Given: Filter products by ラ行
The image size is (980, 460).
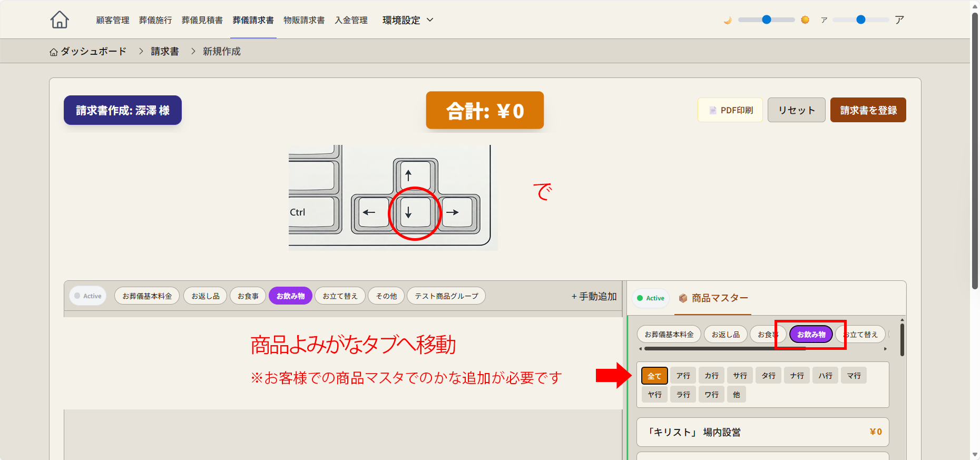Looking at the screenshot, I should point(683,394).
